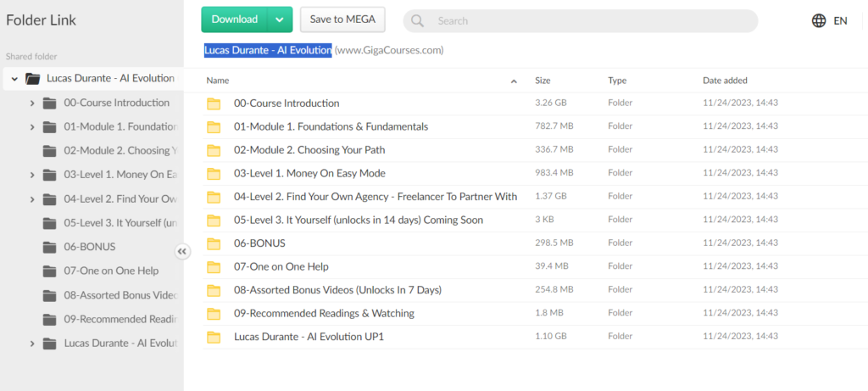Open the Download options dropdown arrow
Image resolution: width=868 pixels, height=391 pixels.
[x=280, y=20]
